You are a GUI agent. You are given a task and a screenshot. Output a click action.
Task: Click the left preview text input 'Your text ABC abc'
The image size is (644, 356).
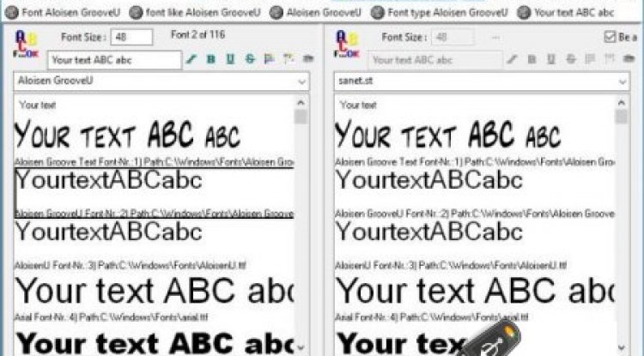coord(114,60)
